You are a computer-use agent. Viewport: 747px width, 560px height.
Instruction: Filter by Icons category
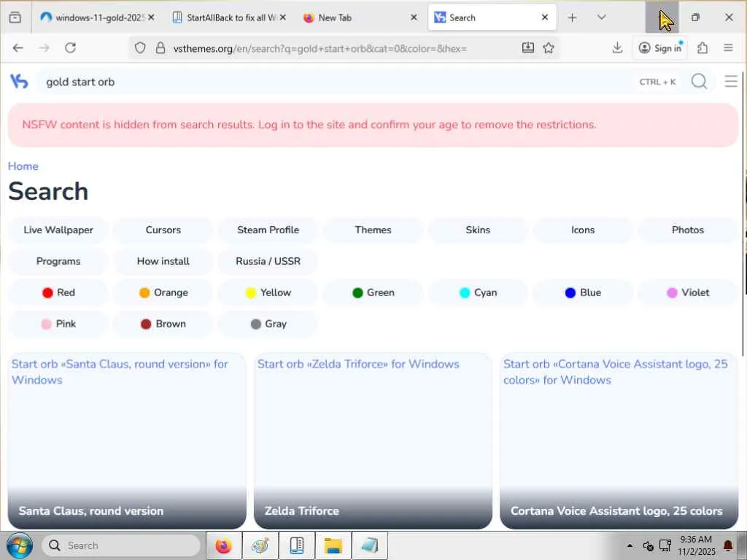tap(583, 230)
